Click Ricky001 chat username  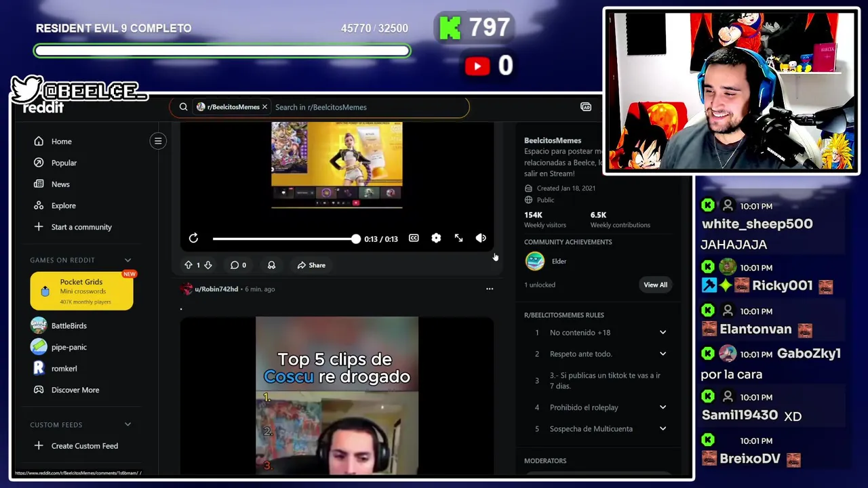(782, 285)
